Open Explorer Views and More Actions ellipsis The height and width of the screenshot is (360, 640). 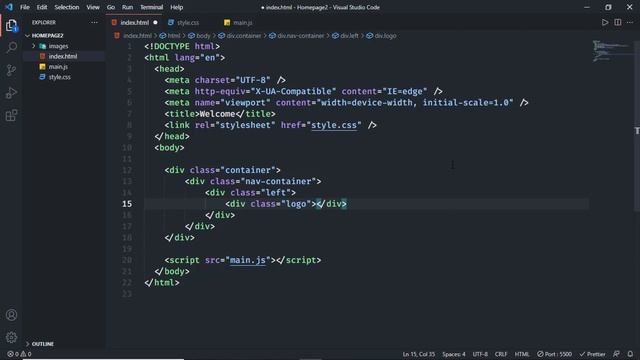(94, 22)
